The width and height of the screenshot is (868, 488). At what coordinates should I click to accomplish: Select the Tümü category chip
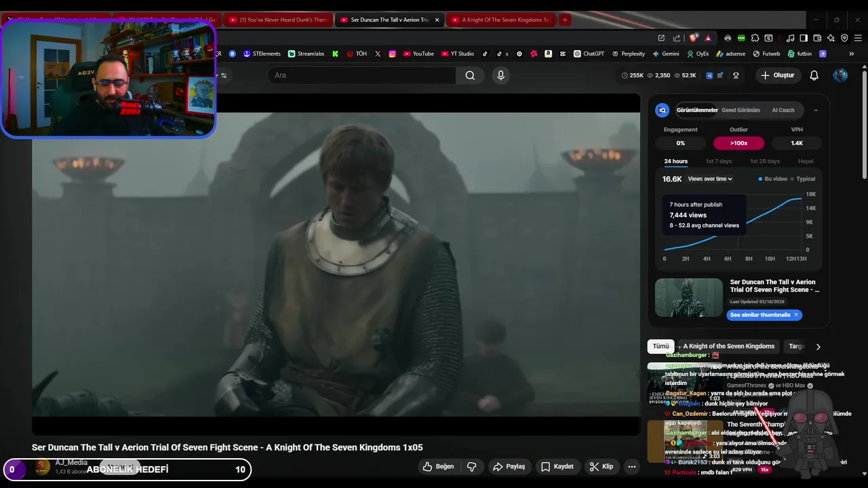[x=660, y=346]
